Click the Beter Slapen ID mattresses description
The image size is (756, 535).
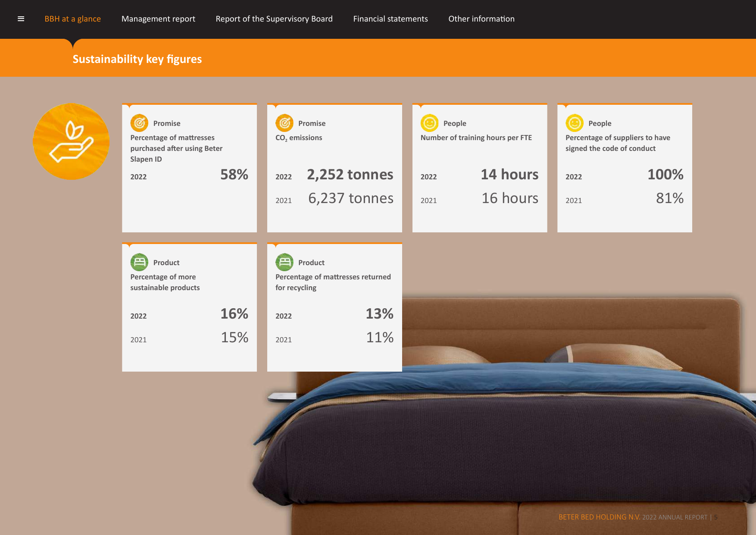176,148
